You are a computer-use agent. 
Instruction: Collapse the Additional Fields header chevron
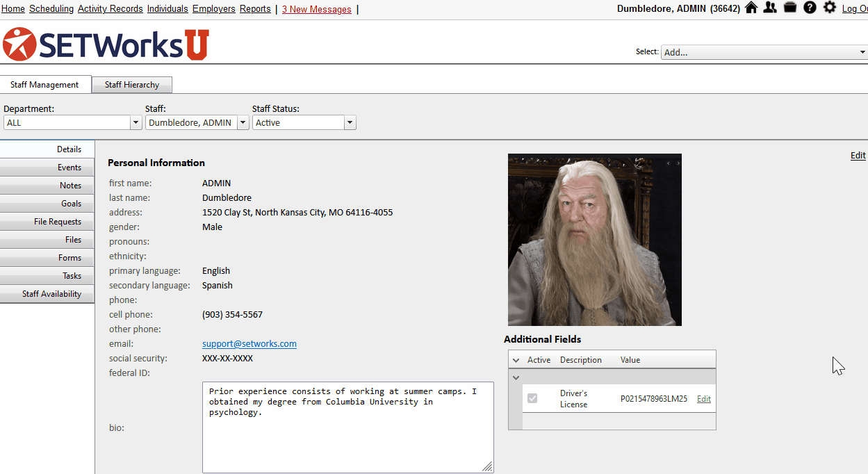point(516,360)
